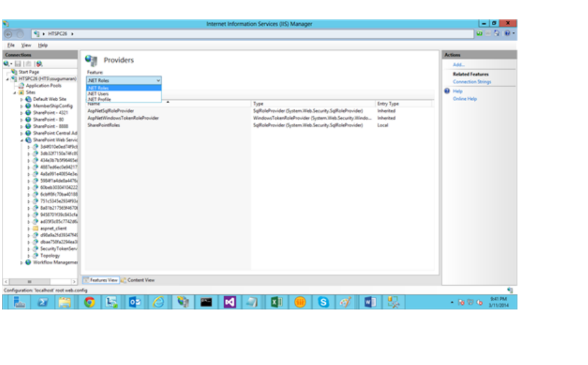Viewport: 588px width, 365px height.
Task: Open the View menu
Action: [x=26, y=46]
